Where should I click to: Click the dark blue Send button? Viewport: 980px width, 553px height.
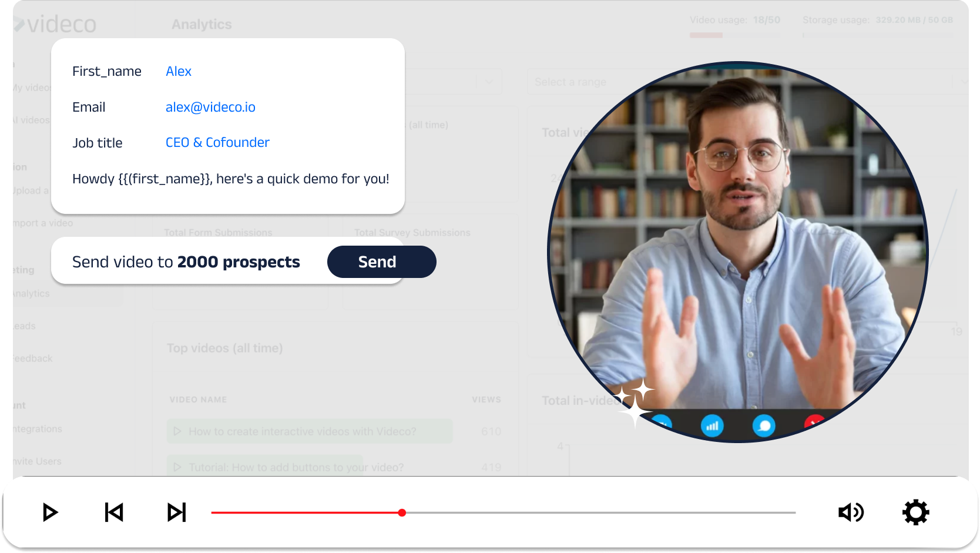click(382, 262)
